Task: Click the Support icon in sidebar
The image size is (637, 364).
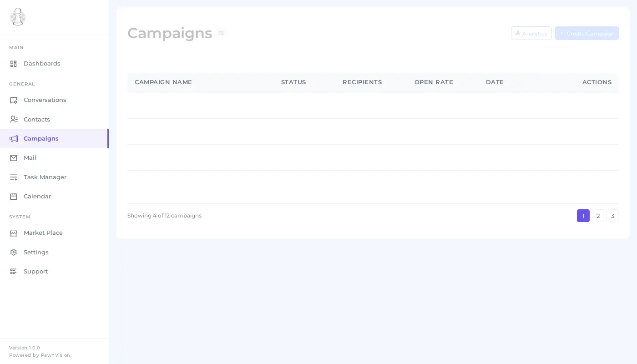Action: [x=14, y=271]
